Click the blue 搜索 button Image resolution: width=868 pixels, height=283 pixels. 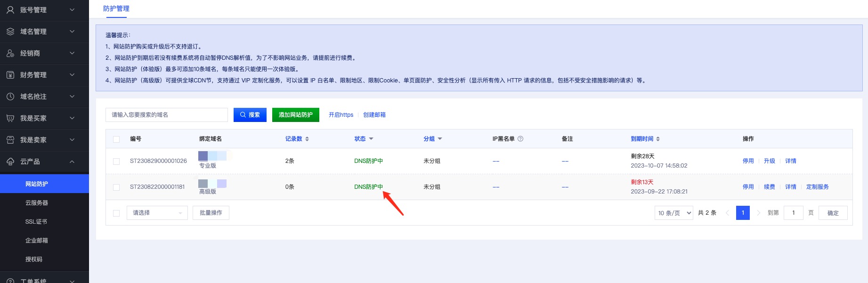click(x=250, y=115)
